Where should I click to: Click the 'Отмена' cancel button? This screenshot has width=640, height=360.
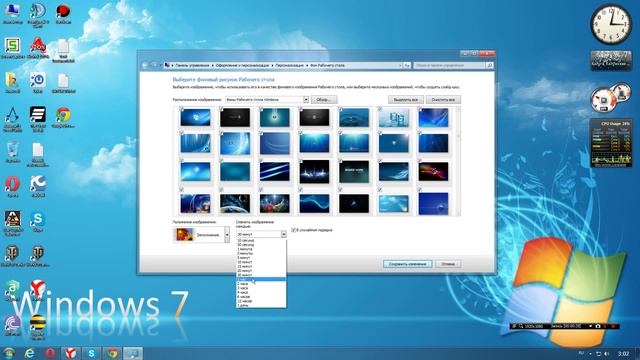coord(448,264)
